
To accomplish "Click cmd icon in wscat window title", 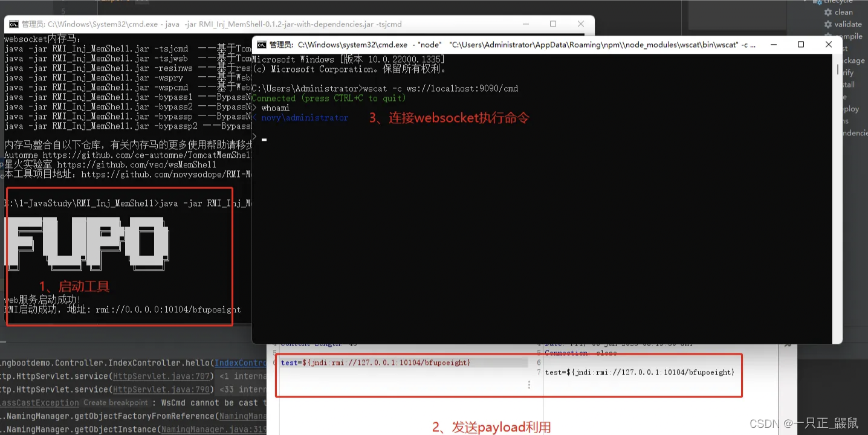I will [261, 44].
